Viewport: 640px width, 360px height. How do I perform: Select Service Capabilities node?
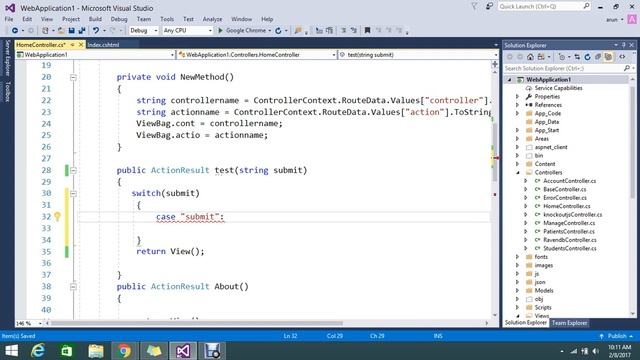[558, 88]
